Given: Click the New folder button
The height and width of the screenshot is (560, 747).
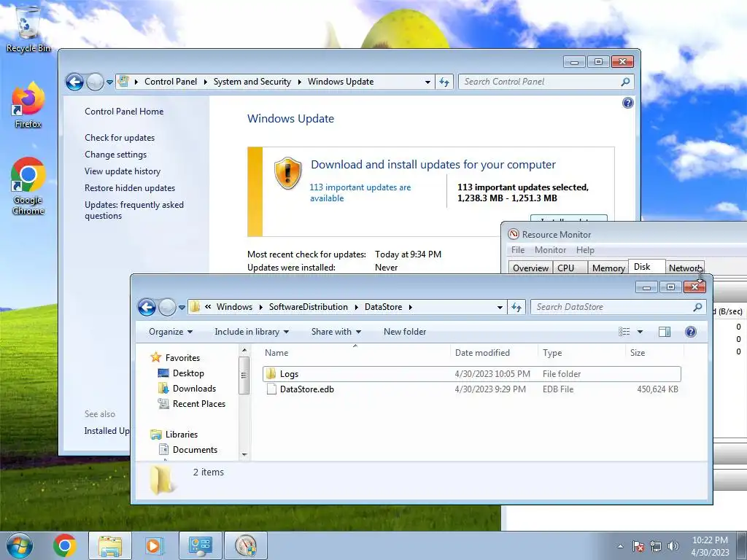Looking at the screenshot, I should (404, 332).
